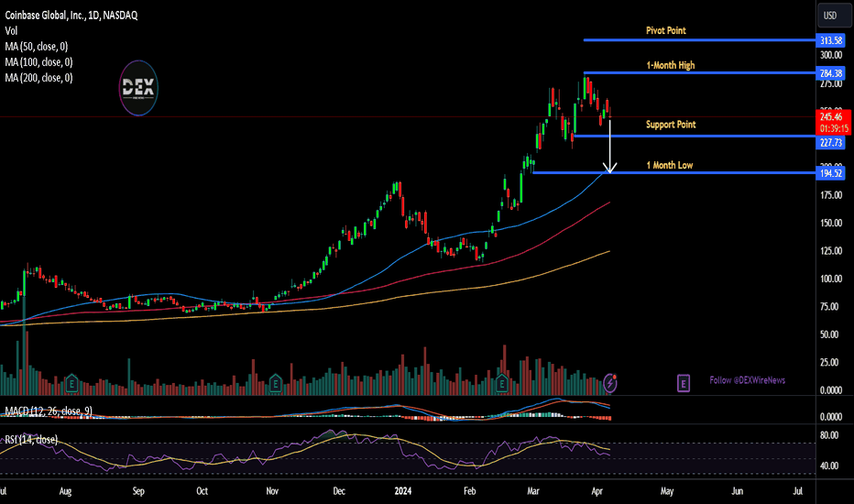Click the Apr label on the time axis
The width and height of the screenshot is (854, 504).
click(597, 491)
